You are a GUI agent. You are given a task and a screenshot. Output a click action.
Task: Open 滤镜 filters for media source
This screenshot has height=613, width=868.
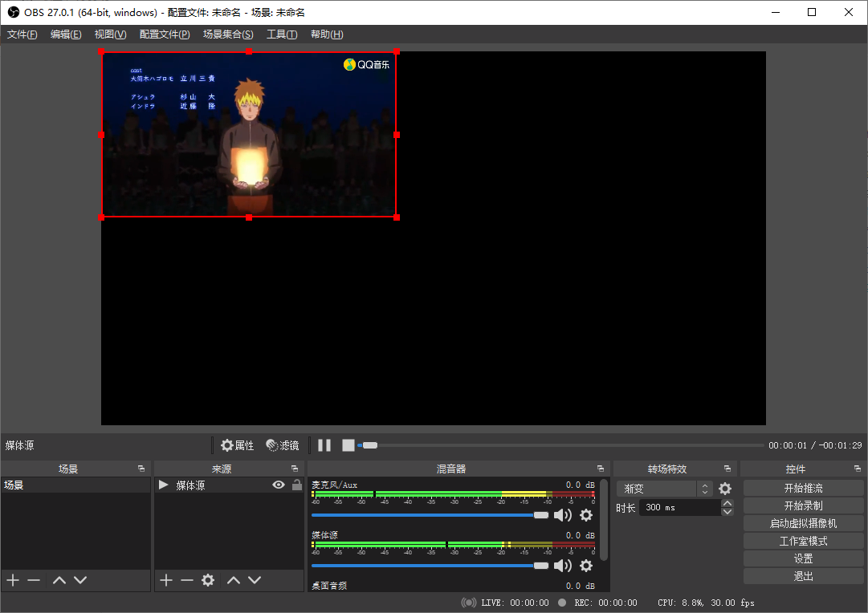283,445
